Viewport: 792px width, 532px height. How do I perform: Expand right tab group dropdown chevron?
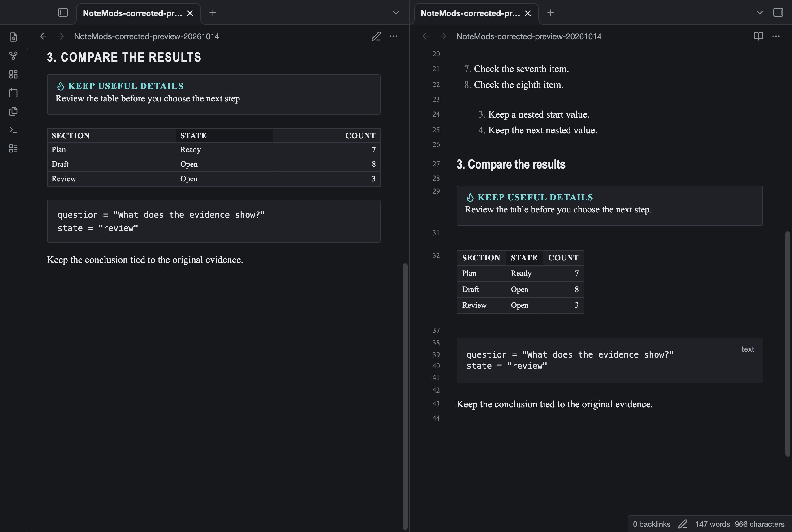(760, 13)
